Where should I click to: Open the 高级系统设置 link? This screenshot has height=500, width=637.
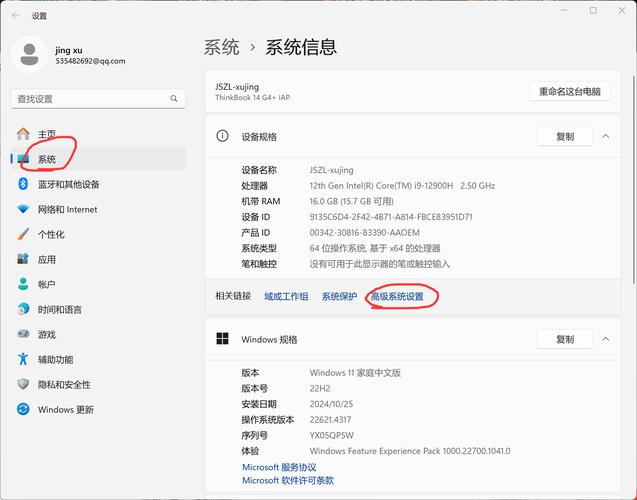[x=397, y=297]
